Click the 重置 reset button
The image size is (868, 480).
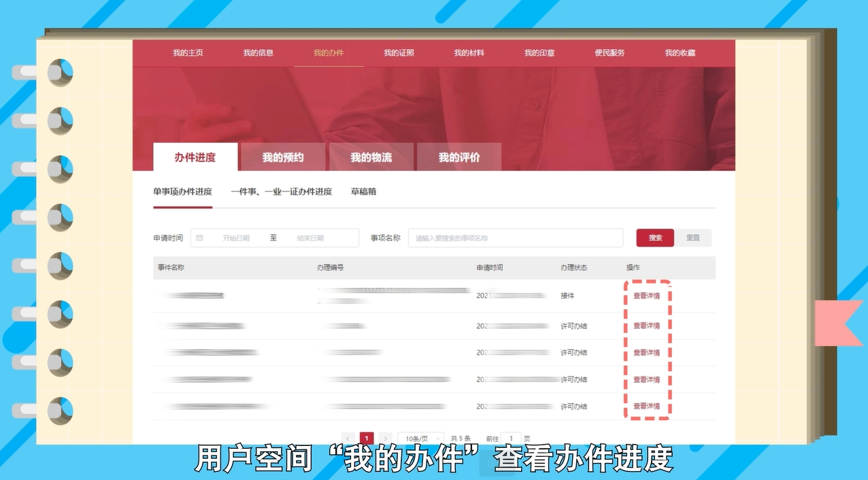694,238
